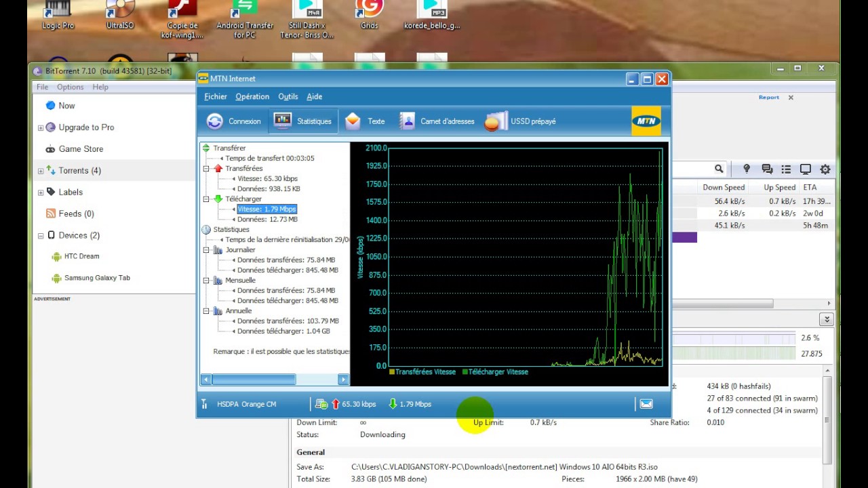
Task: Click the 2.6 % availability bar
Action: coord(733,338)
